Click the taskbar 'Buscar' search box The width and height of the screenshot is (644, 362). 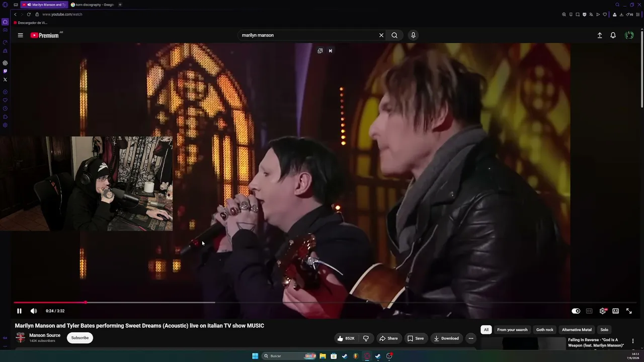(290, 356)
